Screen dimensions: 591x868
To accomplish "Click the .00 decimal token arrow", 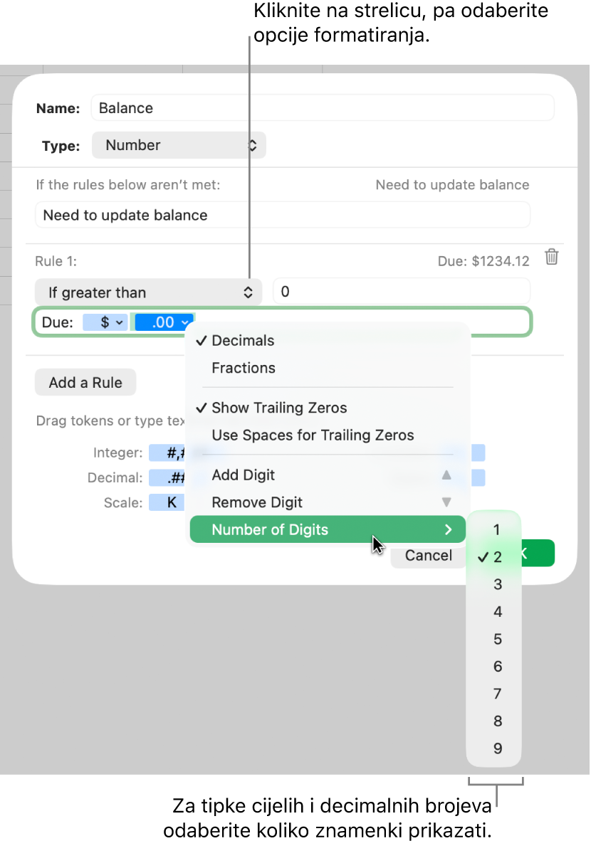I will click(185, 322).
